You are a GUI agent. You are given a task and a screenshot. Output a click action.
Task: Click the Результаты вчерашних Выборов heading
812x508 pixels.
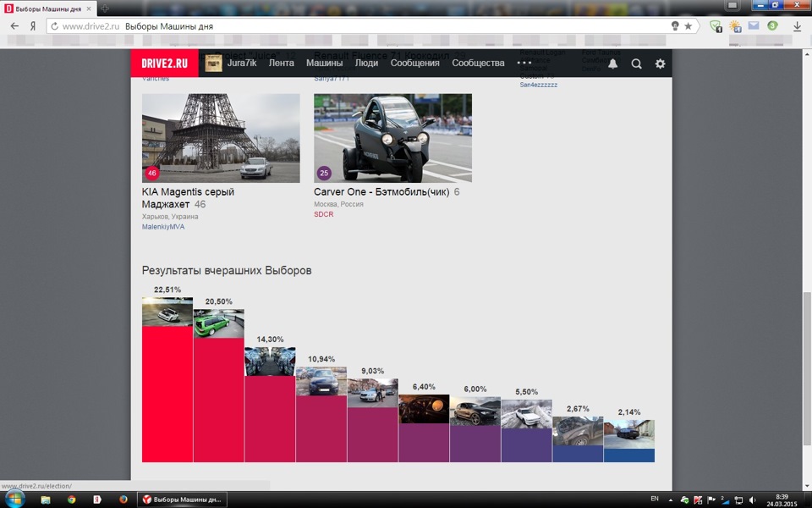tap(227, 270)
